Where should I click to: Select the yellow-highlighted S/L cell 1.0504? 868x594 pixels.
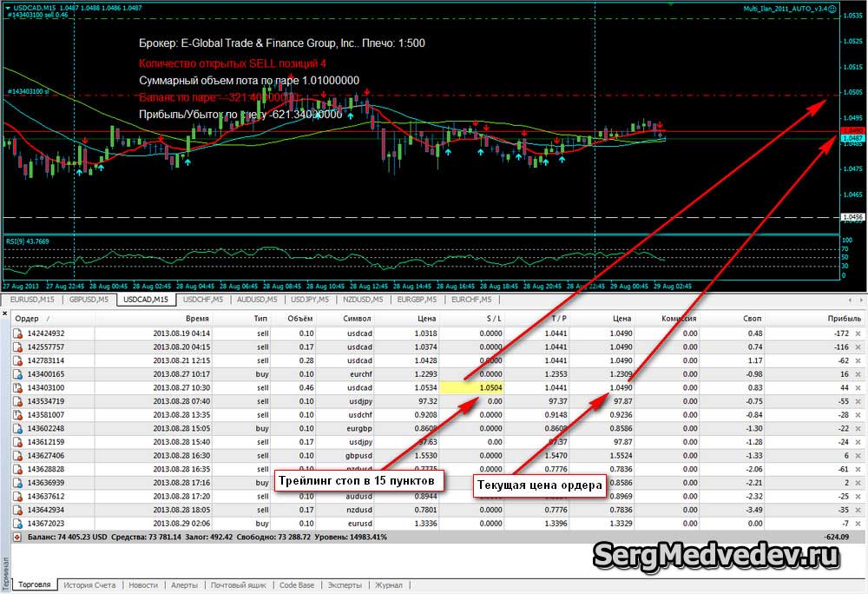[472, 387]
